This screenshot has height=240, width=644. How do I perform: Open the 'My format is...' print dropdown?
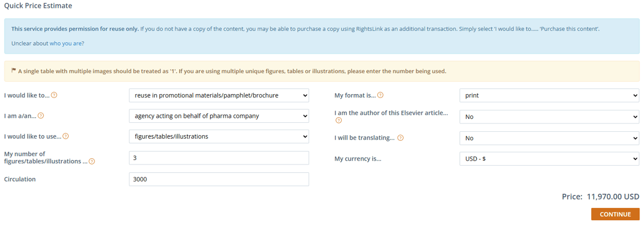coord(549,95)
